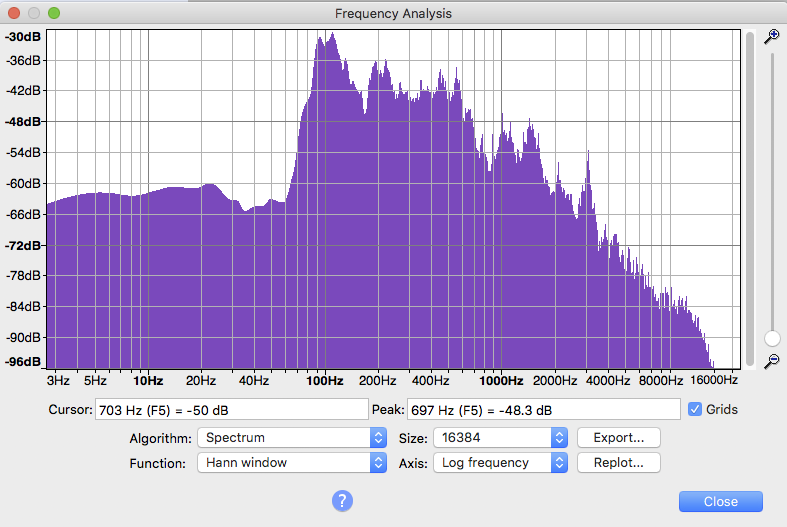Click the Algorithm label

click(160, 438)
